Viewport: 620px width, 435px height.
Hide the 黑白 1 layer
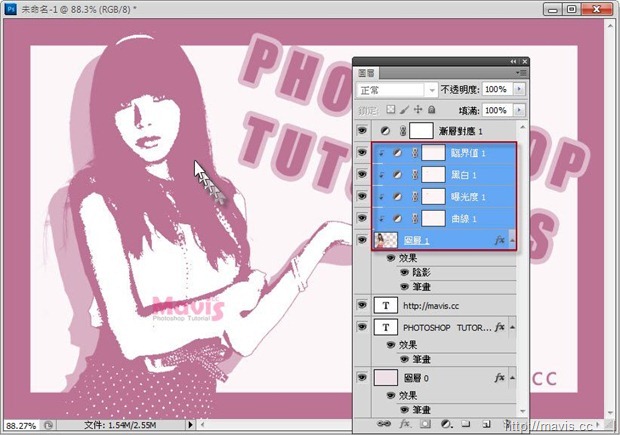[x=362, y=174]
